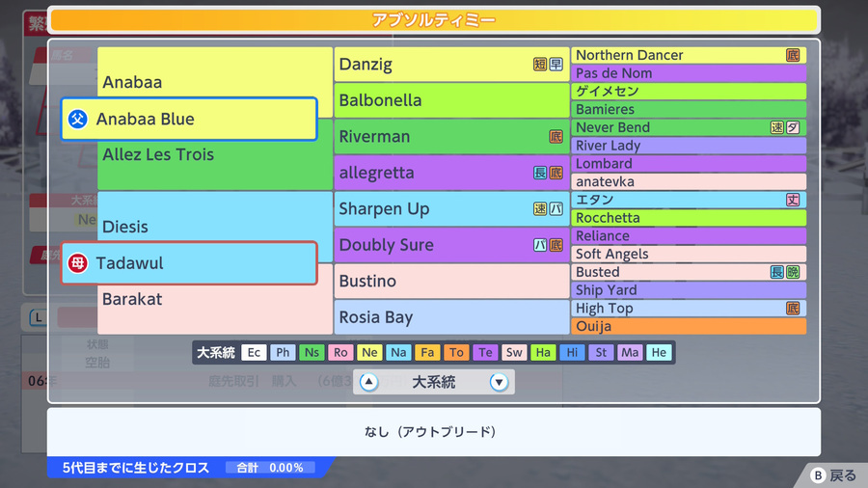Click the ダ icon on Never Bend

click(793, 127)
